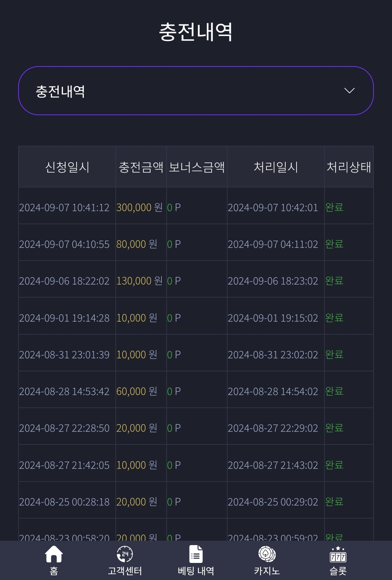Select the 60,000 원 charge amount

pyautogui.click(x=137, y=391)
